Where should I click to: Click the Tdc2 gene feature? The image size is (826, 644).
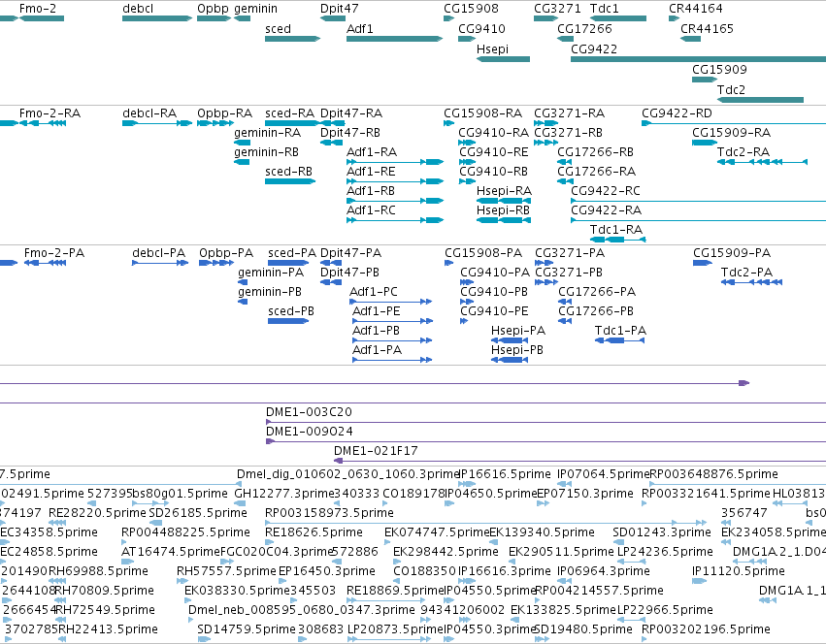pyautogui.click(x=760, y=100)
